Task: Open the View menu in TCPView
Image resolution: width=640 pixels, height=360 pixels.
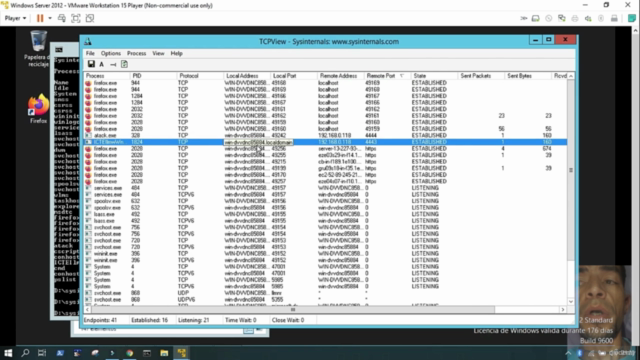Action: [x=158, y=53]
